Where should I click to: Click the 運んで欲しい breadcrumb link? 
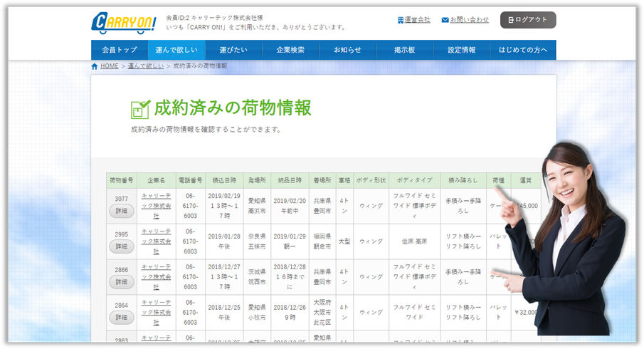(x=146, y=66)
